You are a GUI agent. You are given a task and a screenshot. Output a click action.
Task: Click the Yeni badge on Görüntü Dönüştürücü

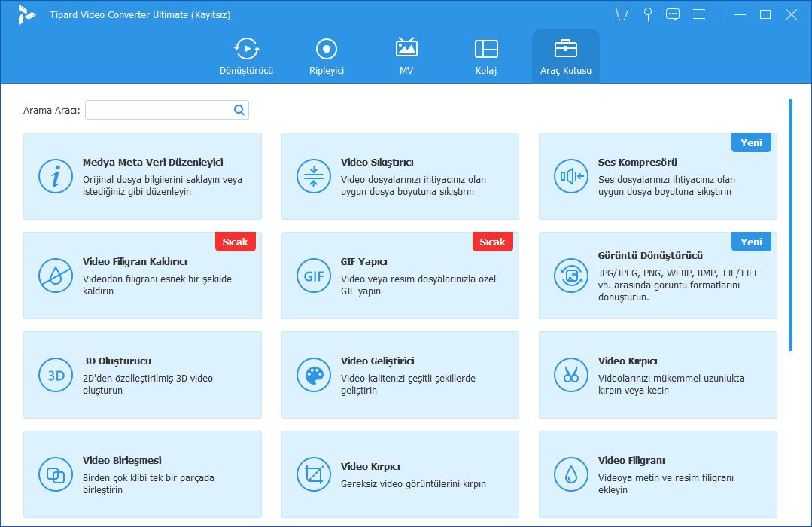tap(751, 242)
